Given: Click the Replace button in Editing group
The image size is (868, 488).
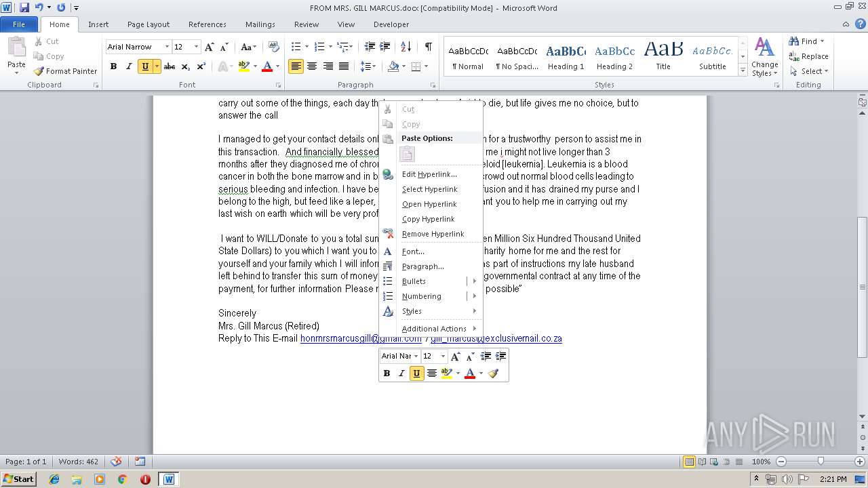Looking at the screenshot, I should 808,56.
